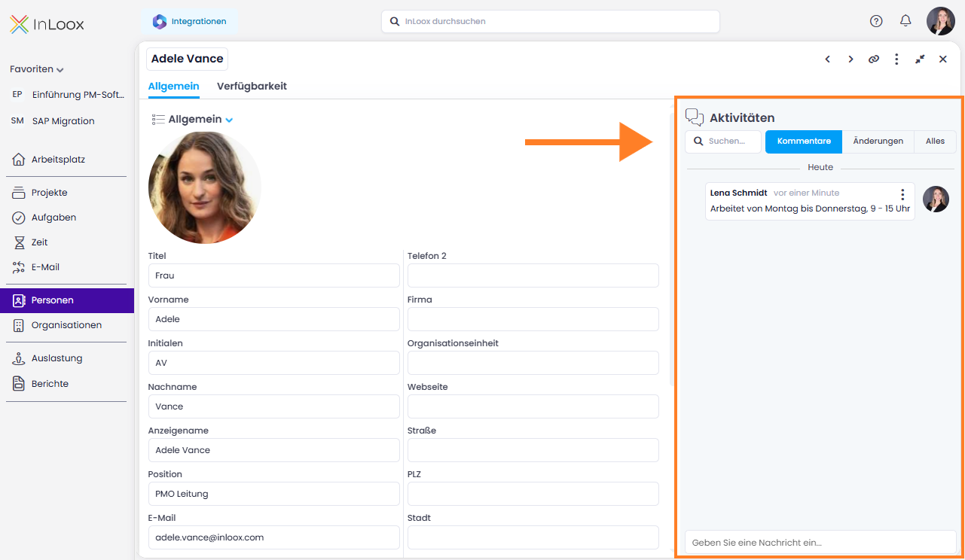Viewport: 965px width, 560px height.
Task: Click the Auslastung sidebar icon
Action: (x=19, y=358)
